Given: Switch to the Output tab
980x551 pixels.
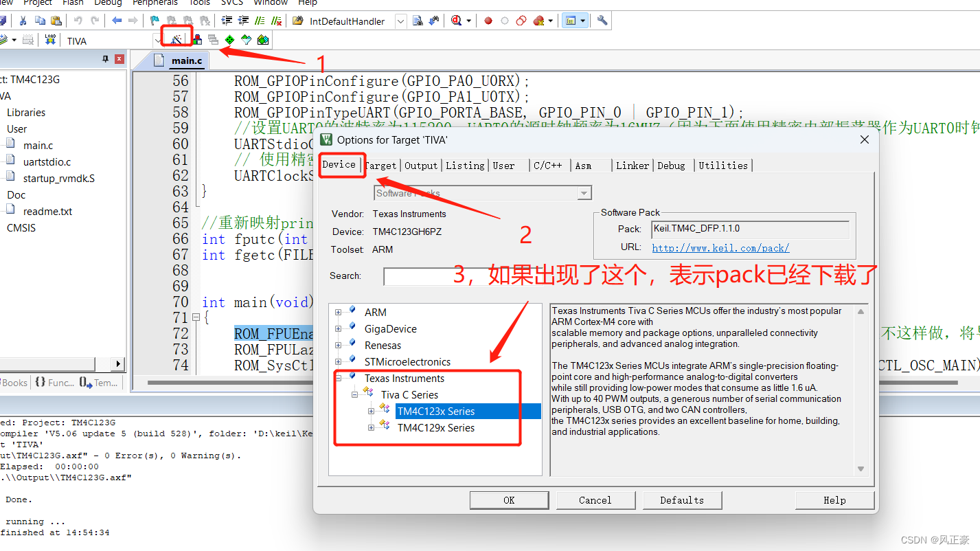Looking at the screenshot, I should click(421, 166).
